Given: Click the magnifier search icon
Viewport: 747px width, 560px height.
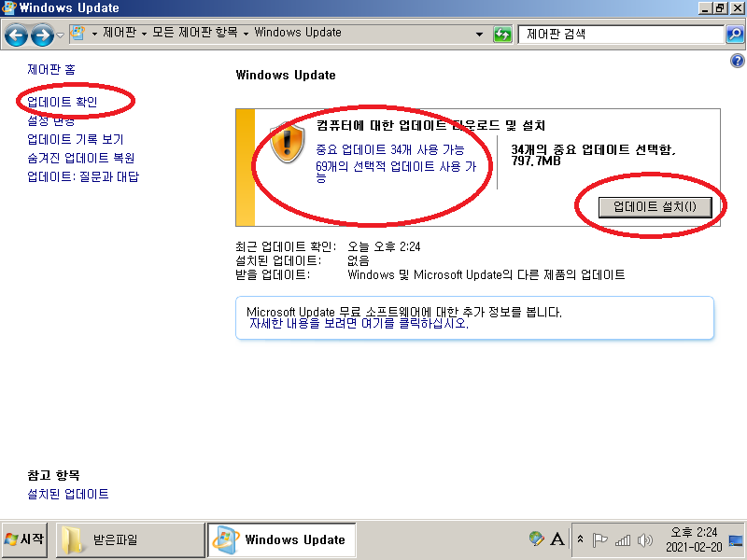Looking at the screenshot, I should [x=735, y=35].
